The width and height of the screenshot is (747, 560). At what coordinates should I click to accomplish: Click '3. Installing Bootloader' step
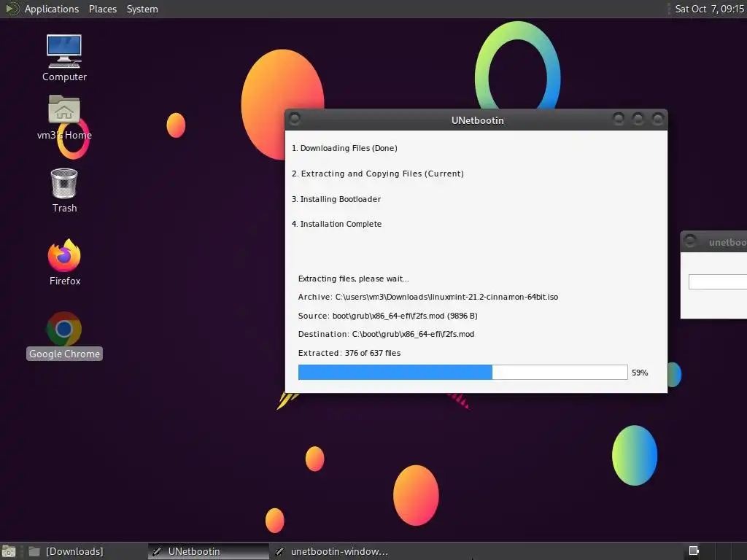pyautogui.click(x=336, y=199)
